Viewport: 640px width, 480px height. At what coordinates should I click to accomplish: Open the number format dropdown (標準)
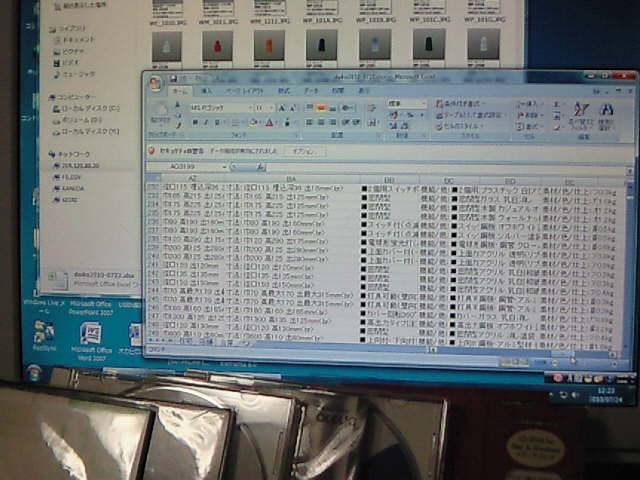tap(423, 104)
